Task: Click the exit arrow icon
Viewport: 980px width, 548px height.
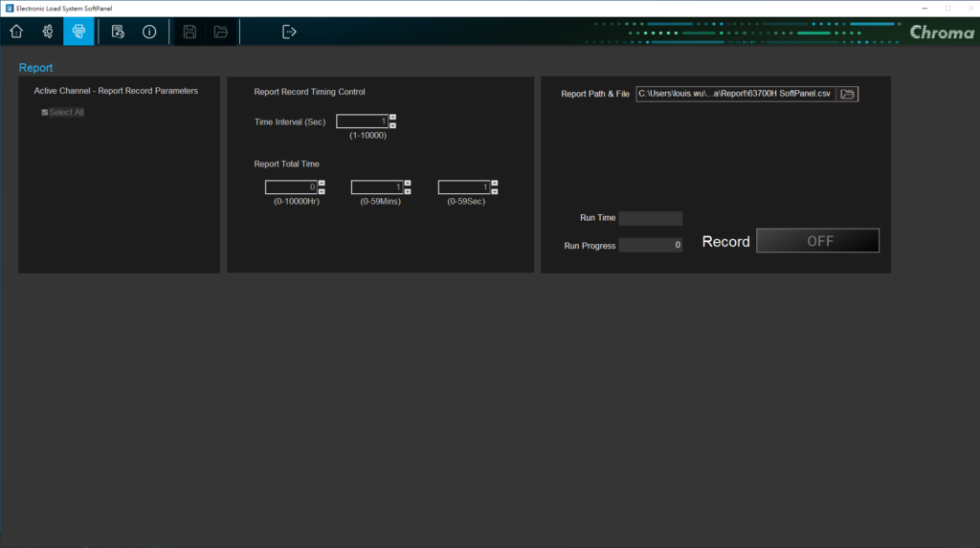Action: 289,32
